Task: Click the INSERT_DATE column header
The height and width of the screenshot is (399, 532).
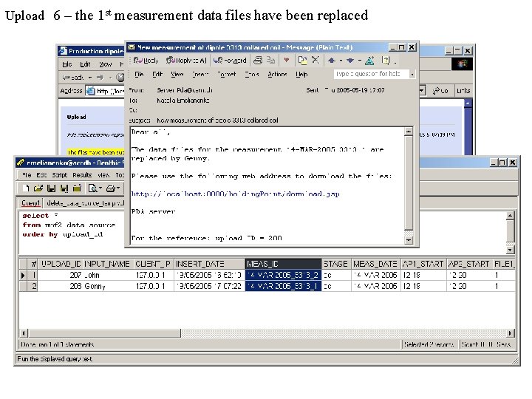Action: (x=209, y=264)
